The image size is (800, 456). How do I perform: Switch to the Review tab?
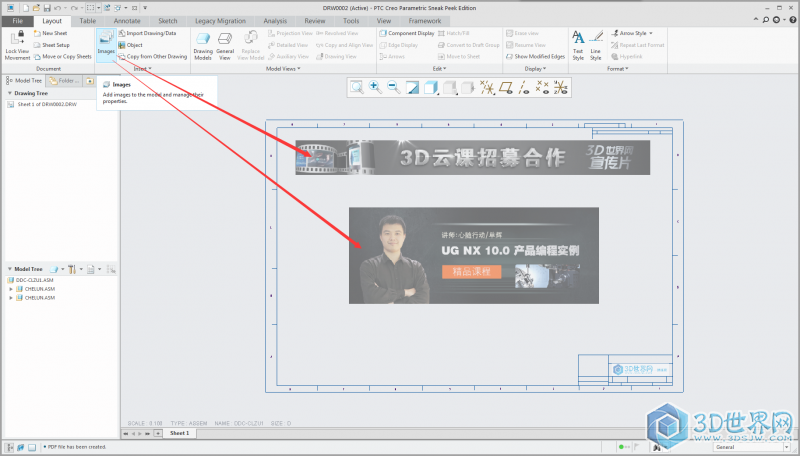315,21
